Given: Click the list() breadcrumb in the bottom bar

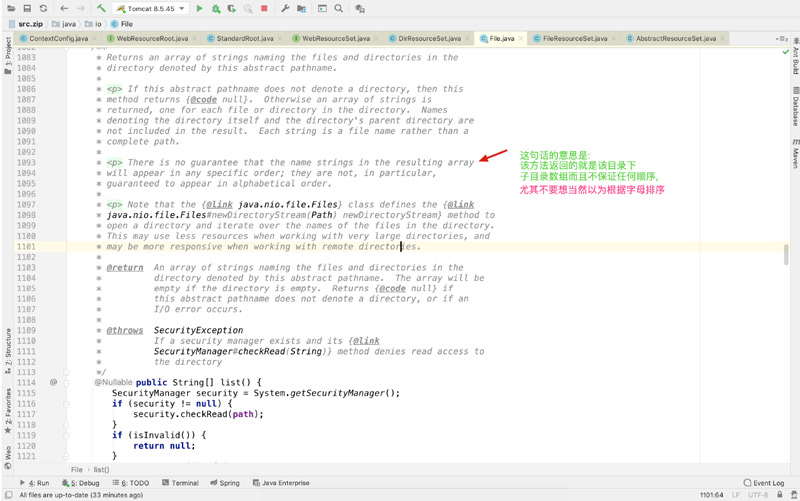Looking at the screenshot, I should pos(101,469).
